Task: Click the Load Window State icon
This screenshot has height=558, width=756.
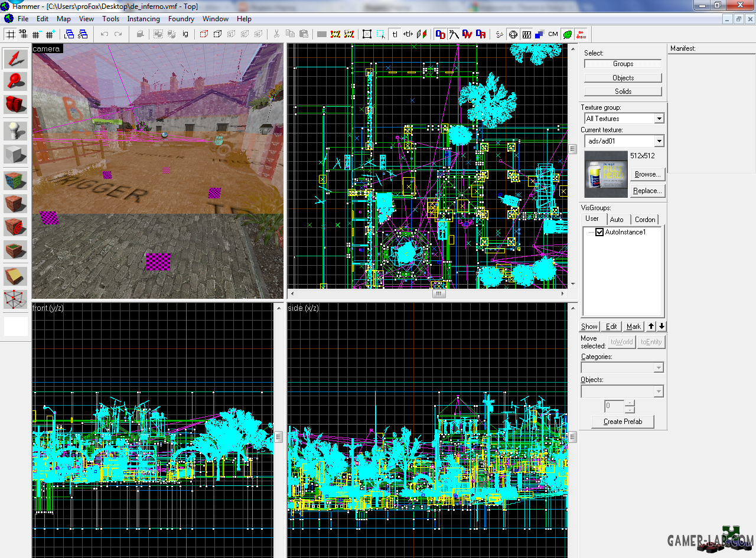Action: 69,34
